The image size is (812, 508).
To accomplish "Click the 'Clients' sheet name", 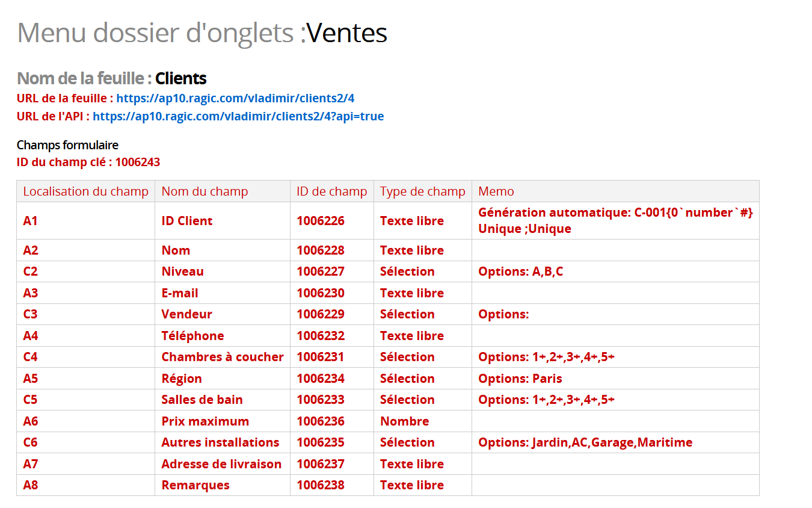I will click(x=181, y=78).
